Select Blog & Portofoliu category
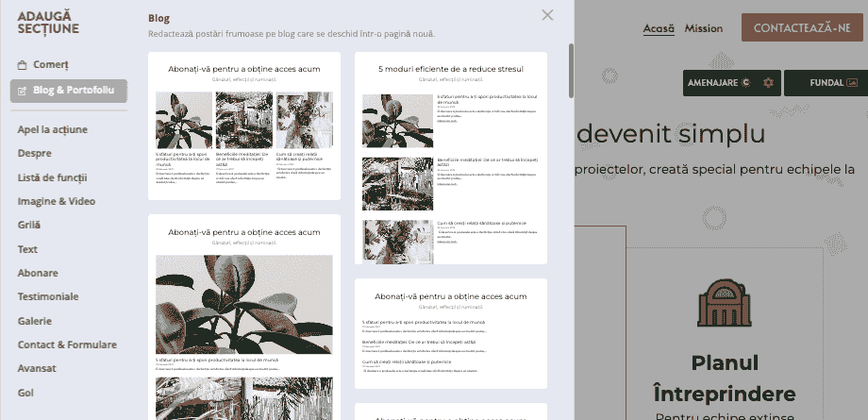 [69, 91]
